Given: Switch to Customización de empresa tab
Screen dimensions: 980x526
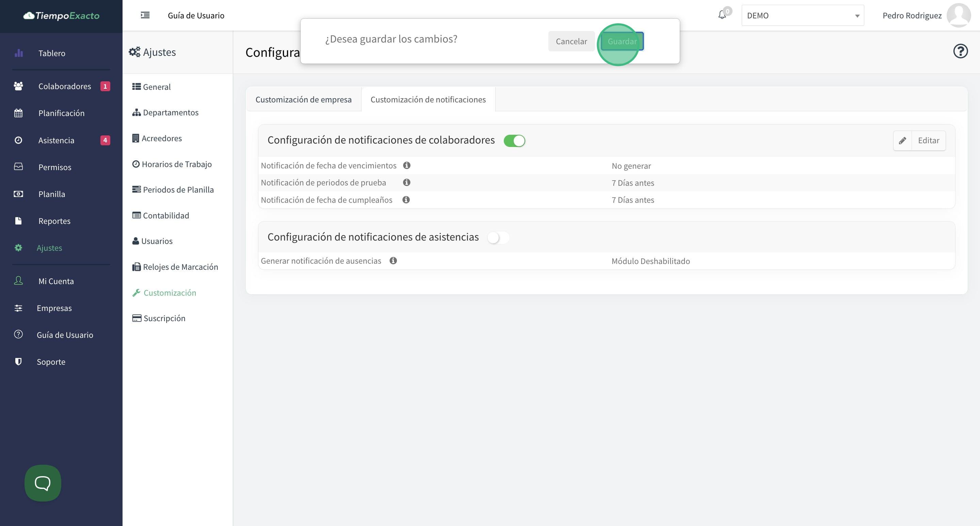Looking at the screenshot, I should [x=303, y=100].
